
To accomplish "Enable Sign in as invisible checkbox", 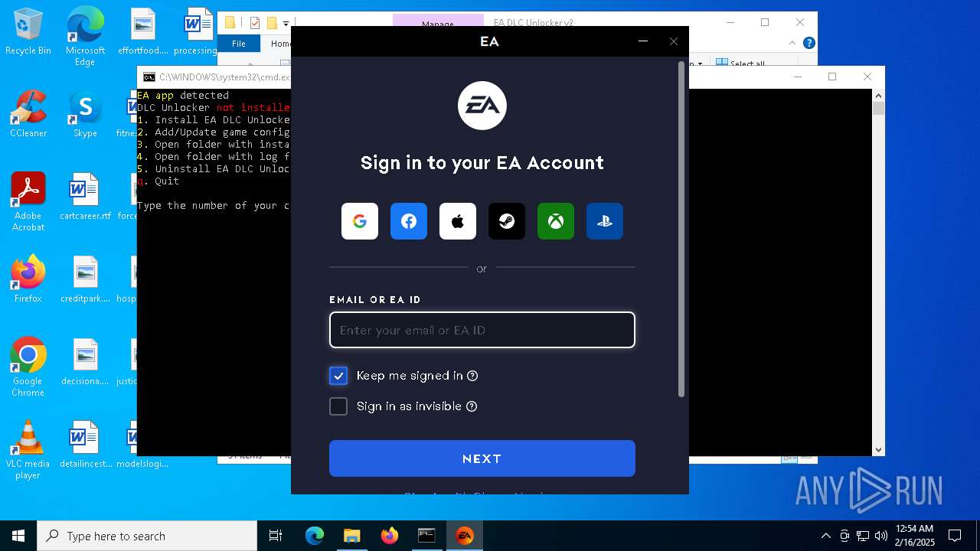I will [338, 406].
